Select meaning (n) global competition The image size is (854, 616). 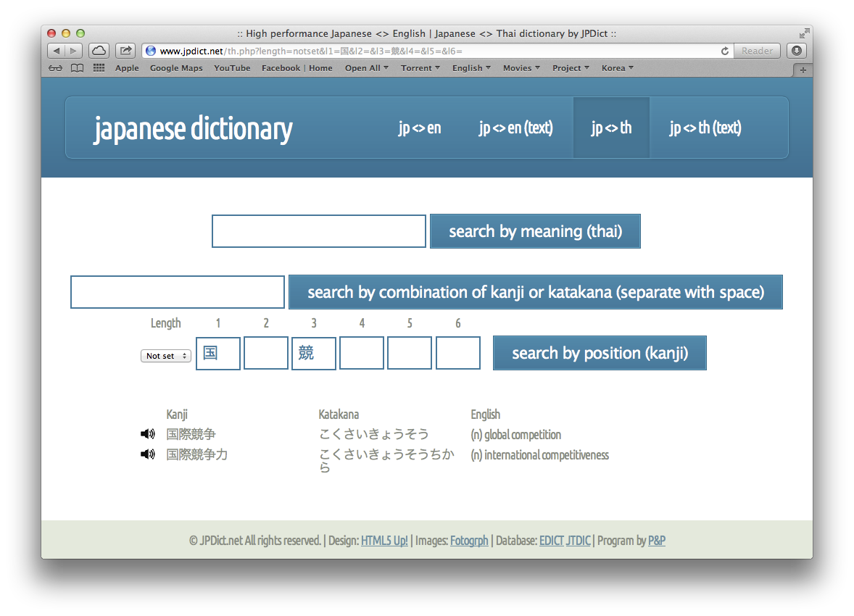click(x=515, y=435)
